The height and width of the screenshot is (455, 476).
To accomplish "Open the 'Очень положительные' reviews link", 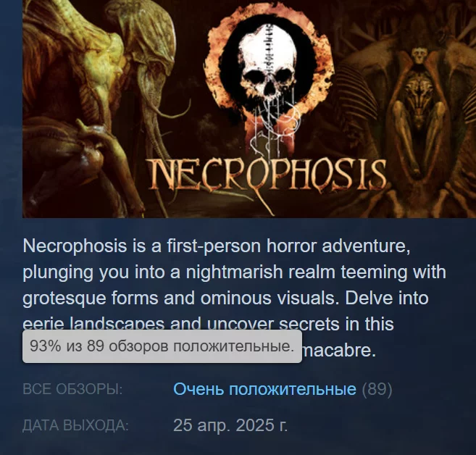I will [264, 389].
